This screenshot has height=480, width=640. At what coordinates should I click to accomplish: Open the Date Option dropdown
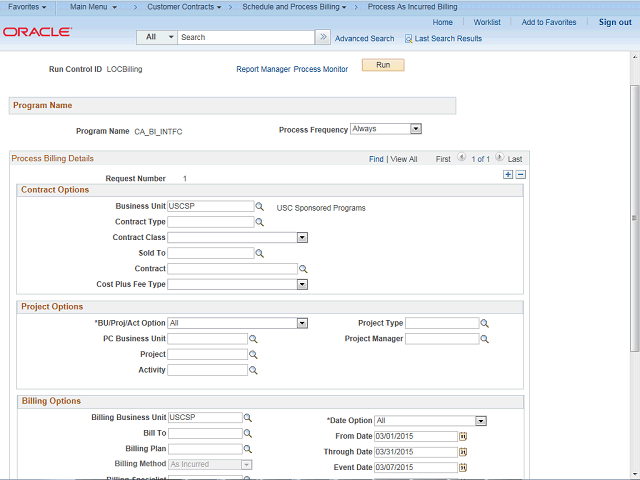click(481, 421)
